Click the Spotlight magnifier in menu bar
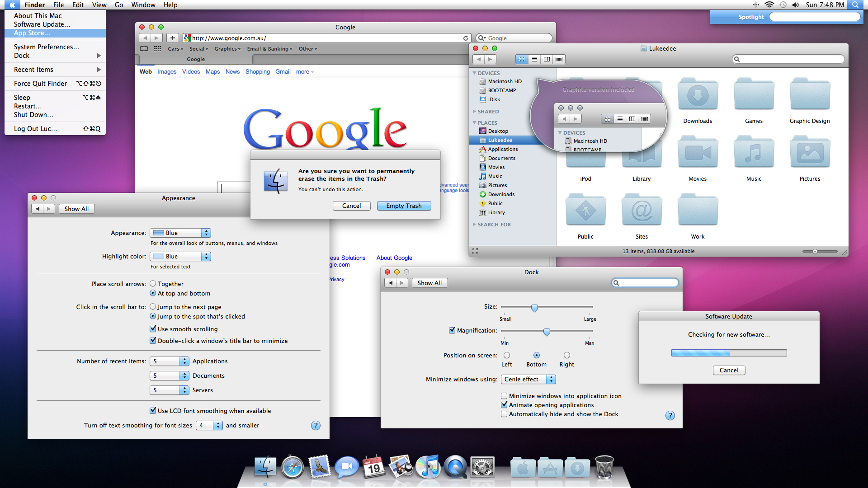The height and width of the screenshot is (488, 868). click(855, 5)
